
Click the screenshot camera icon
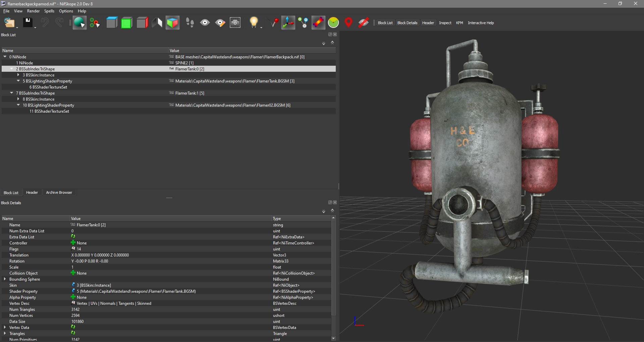coord(235,23)
